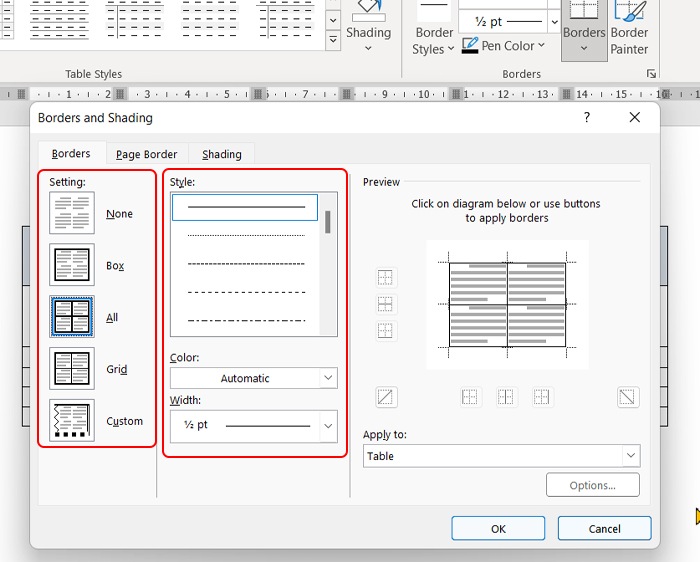Activate the Border Painter tool

pos(629,28)
